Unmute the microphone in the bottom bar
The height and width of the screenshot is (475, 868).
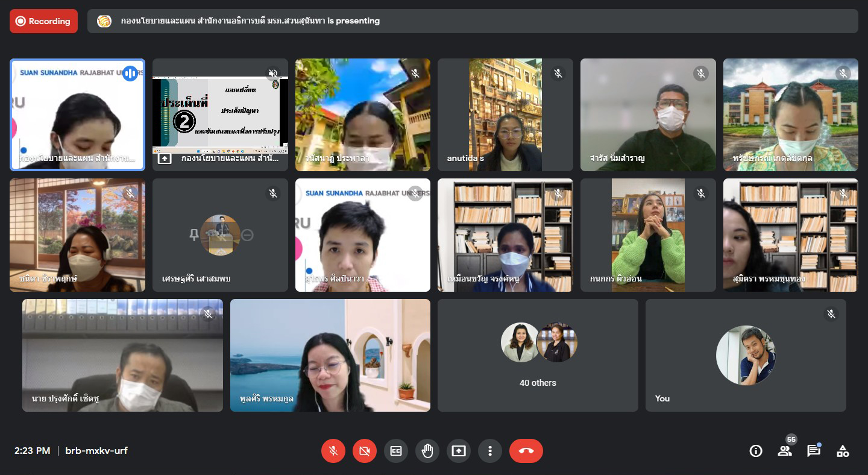[333, 451]
